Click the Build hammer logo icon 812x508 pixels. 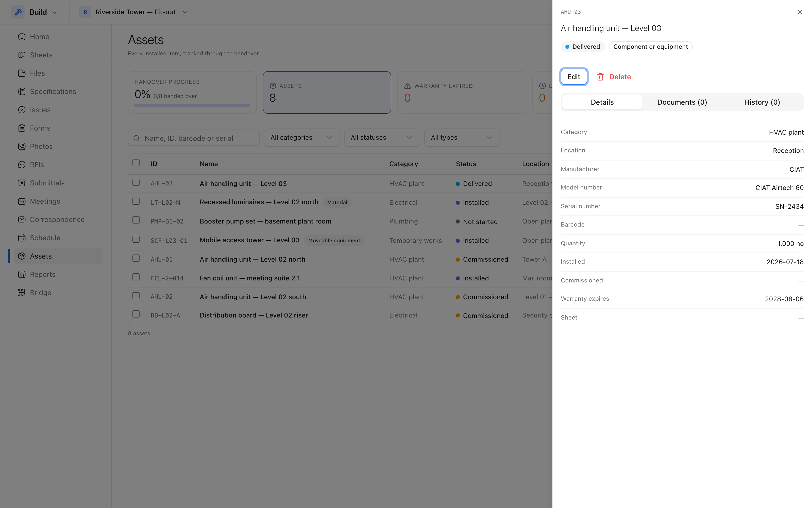click(x=19, y=12)
